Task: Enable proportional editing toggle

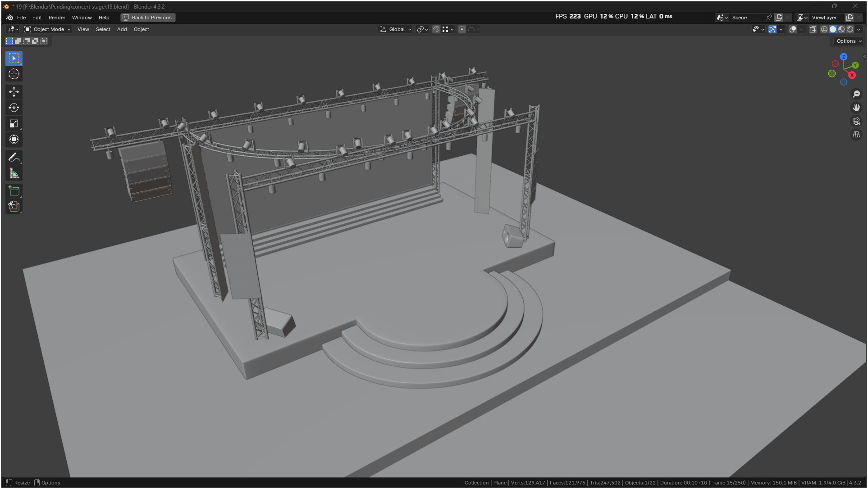Action: (x=462, y=29)
